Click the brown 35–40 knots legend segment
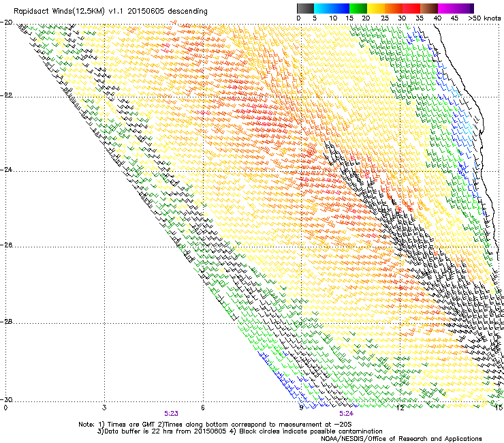The height and width of the screenshot is (443, 504). (429, 8)
